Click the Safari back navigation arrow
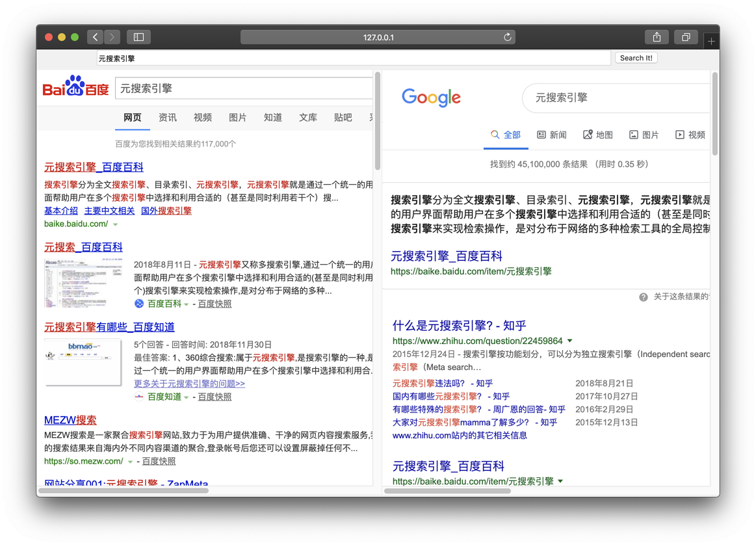This screenshot has height=545, width=756. [96, 37]
